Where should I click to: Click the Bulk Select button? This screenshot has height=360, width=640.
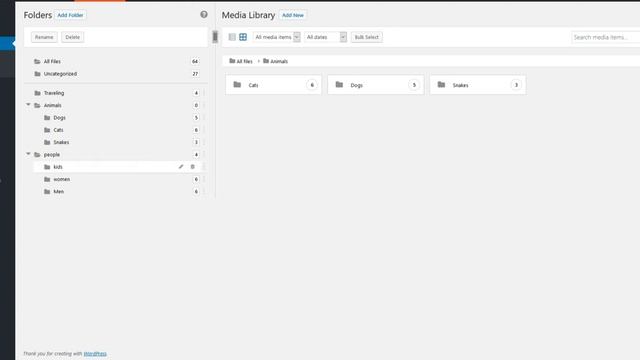pos(367,37)
